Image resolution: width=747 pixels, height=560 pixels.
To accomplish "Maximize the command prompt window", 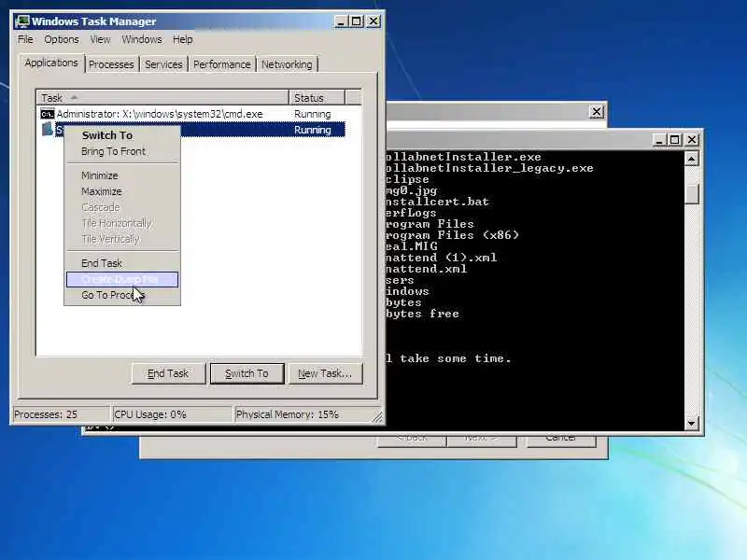I will pyautogui.click(x=674, y=140).
